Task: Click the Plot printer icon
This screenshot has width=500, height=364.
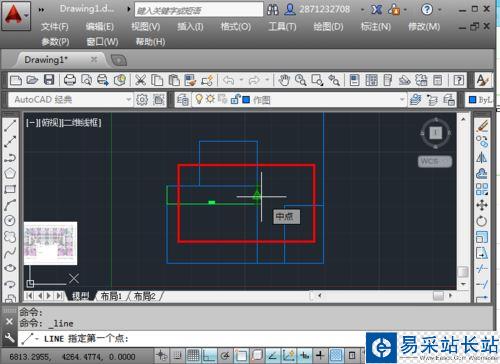Action: point(70,80)
